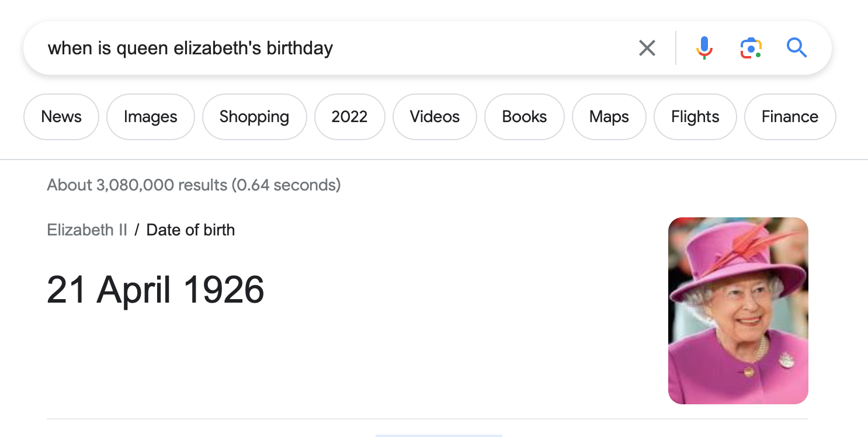This screenshot has height=437, width=868.
Task: Click the light blue bar below the divider
Action: pyautogui.click(x=439, y=435)
